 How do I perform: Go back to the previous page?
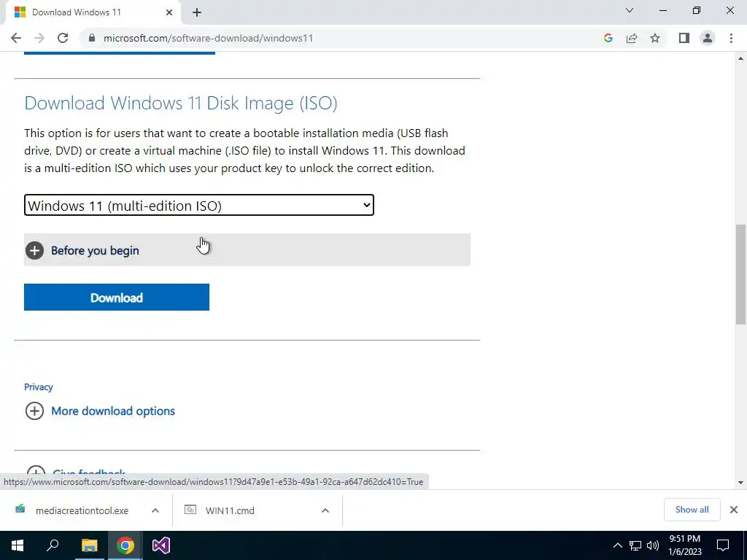click(16, 38)
